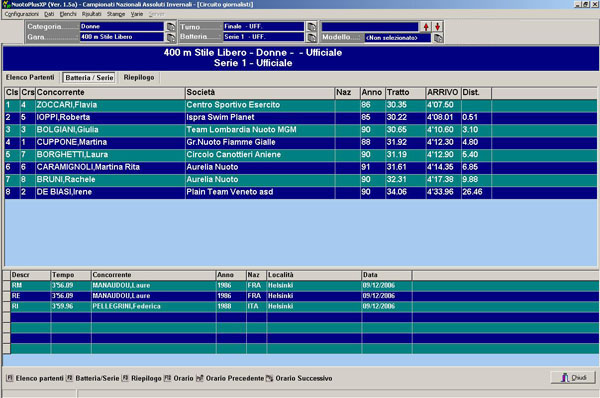Click row selector beside RM record

[7, 285]
